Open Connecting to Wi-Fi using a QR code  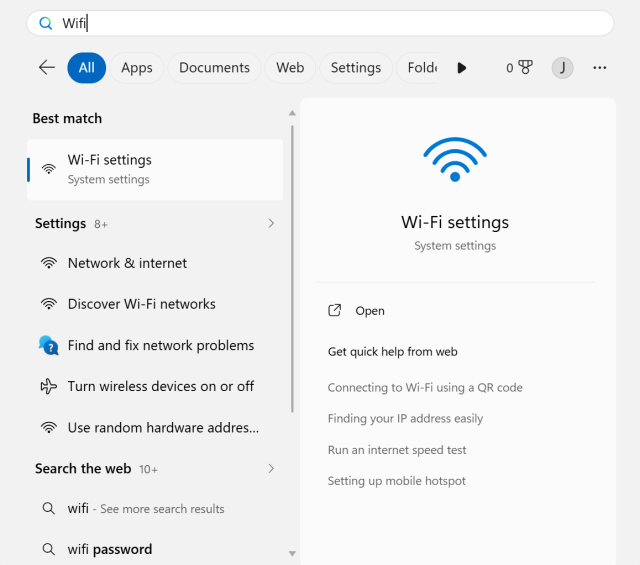point(425,387)
